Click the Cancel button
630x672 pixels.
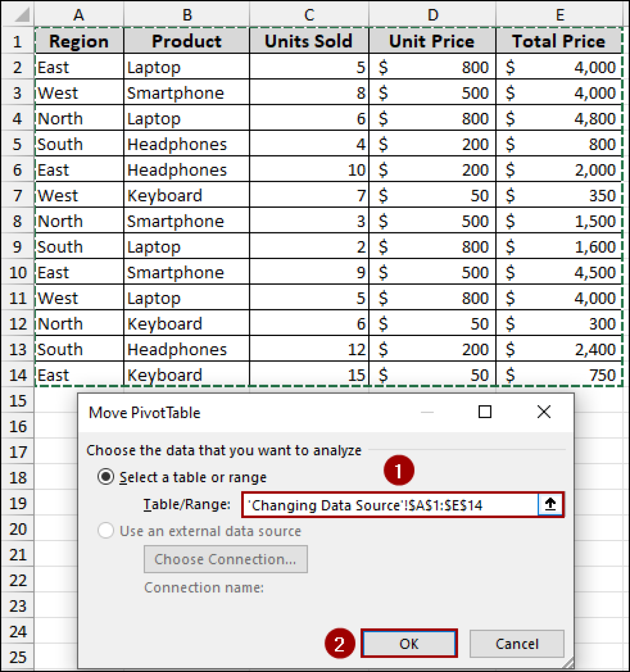pos(517,644)
